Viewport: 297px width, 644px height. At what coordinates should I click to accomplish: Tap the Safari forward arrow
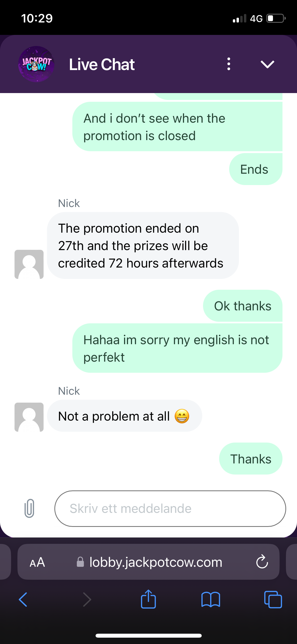pyautogui.click(x=87, y=599)
